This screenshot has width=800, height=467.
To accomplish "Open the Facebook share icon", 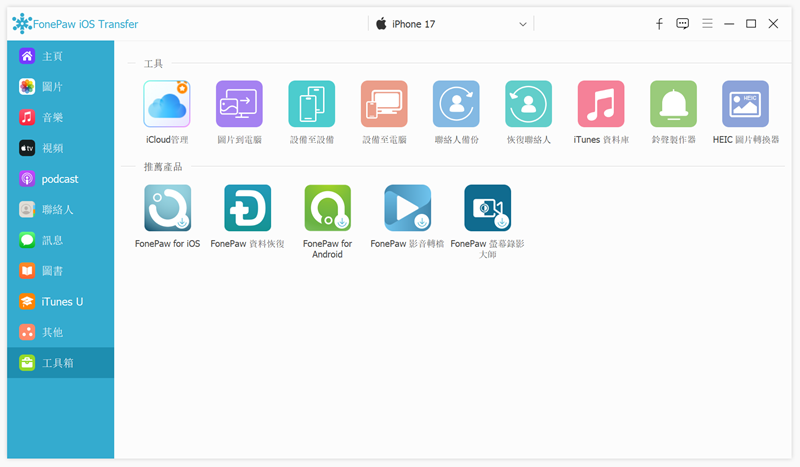I will click(x=659, y=23).
